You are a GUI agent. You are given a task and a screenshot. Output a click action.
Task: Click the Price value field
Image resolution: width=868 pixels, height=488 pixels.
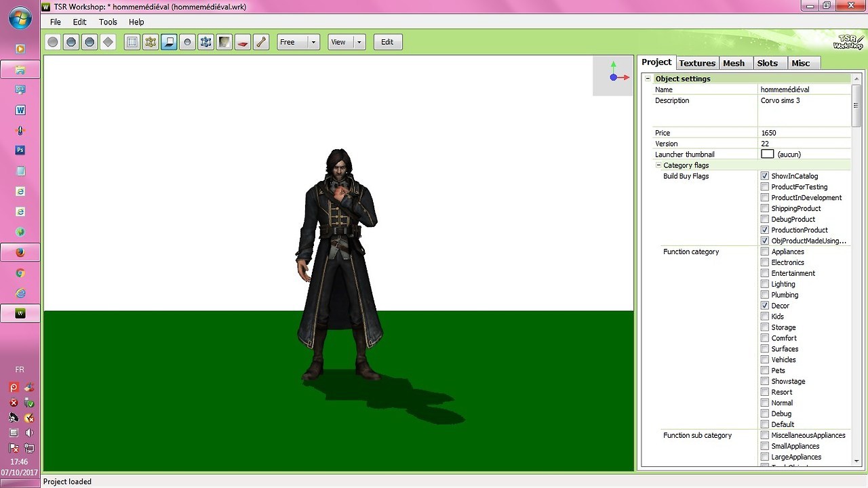tap(804, 133)
